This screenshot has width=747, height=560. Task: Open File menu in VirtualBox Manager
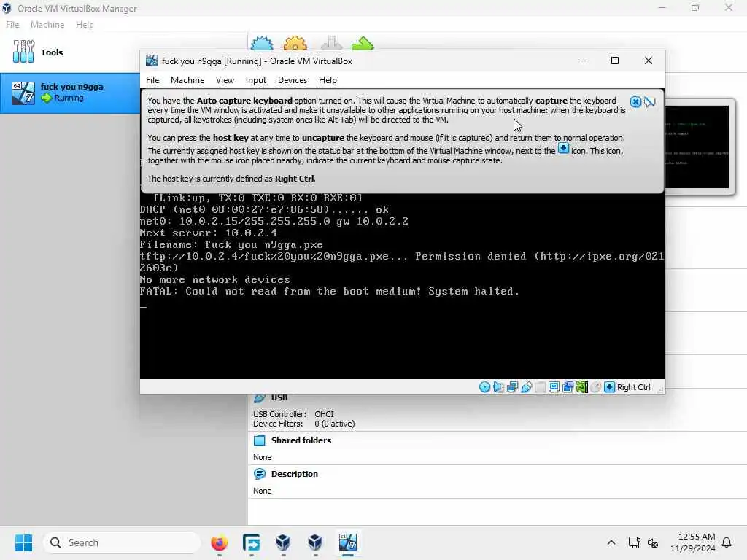[x=12, y=24]
